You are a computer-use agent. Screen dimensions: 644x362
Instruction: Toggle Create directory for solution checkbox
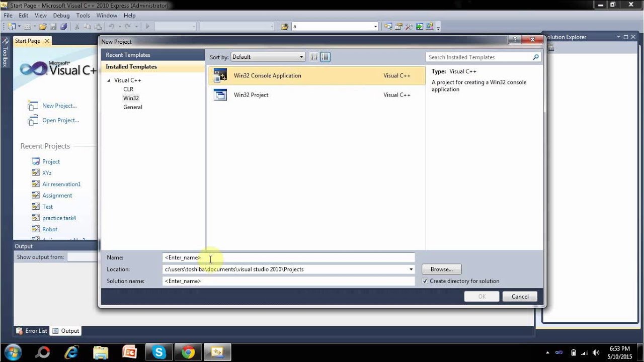pyautogui.click(x=425, y=281)
